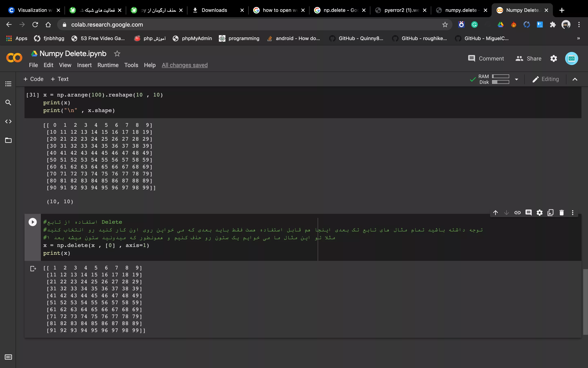Collapse the header with chevron up

[575, 79]
